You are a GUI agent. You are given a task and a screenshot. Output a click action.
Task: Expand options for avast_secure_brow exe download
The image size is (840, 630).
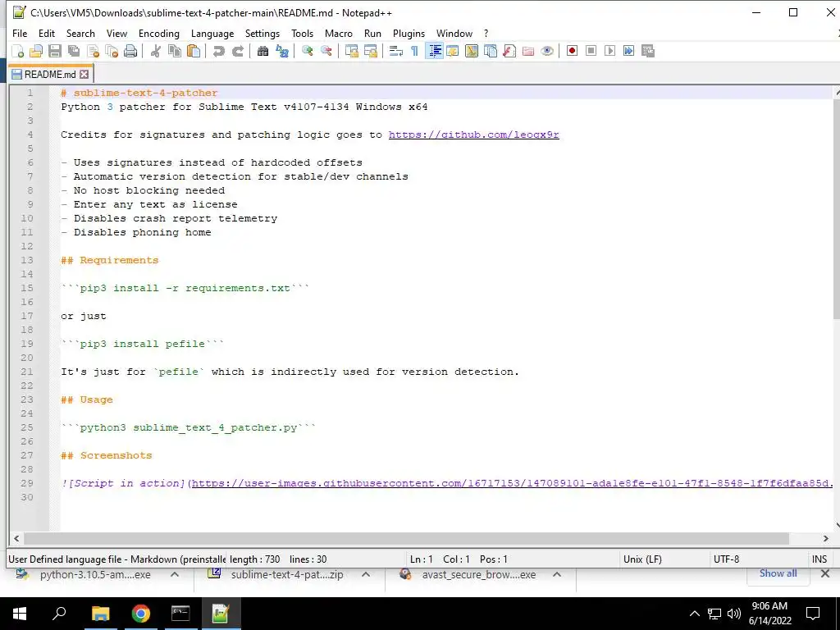557,574
